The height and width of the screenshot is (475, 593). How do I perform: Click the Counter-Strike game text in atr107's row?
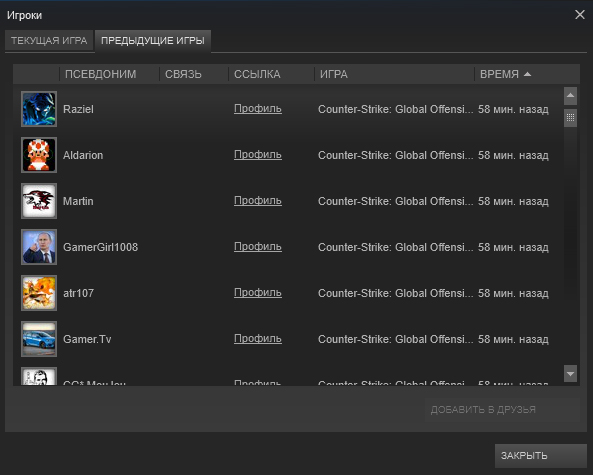tap(396, 293)
